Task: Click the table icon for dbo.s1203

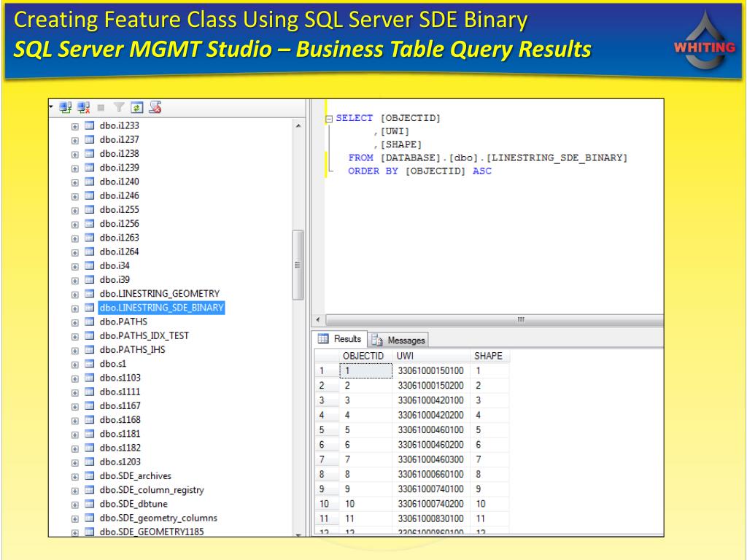Action: tap(89, 462)
